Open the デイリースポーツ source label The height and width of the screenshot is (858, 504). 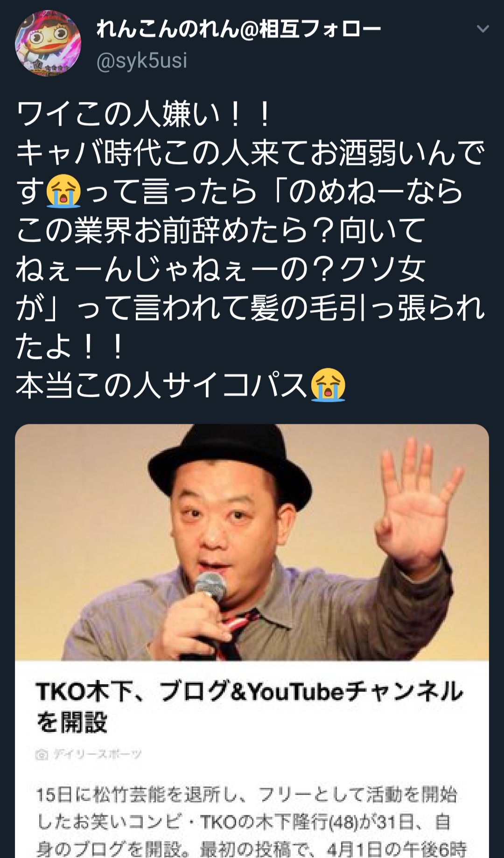97,754
